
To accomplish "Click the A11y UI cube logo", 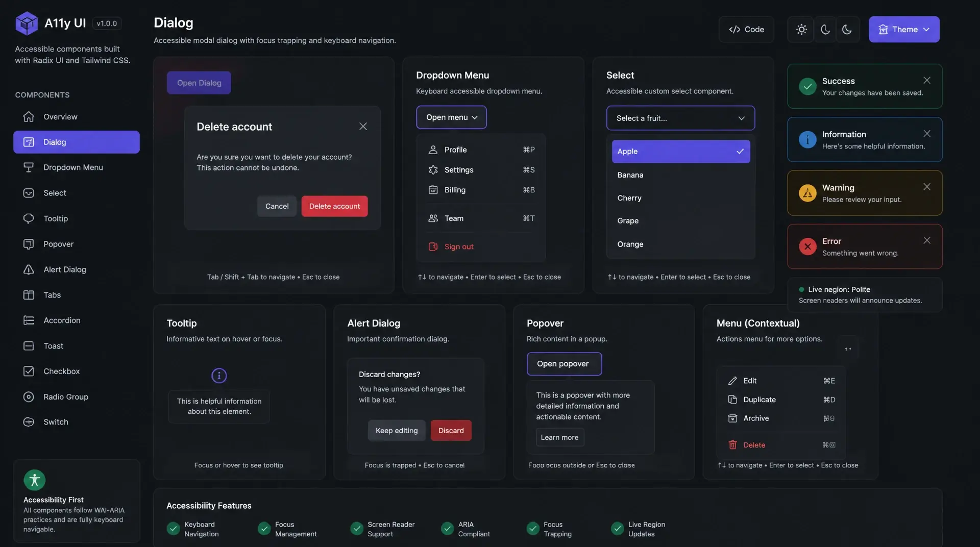I will point(27,23).
